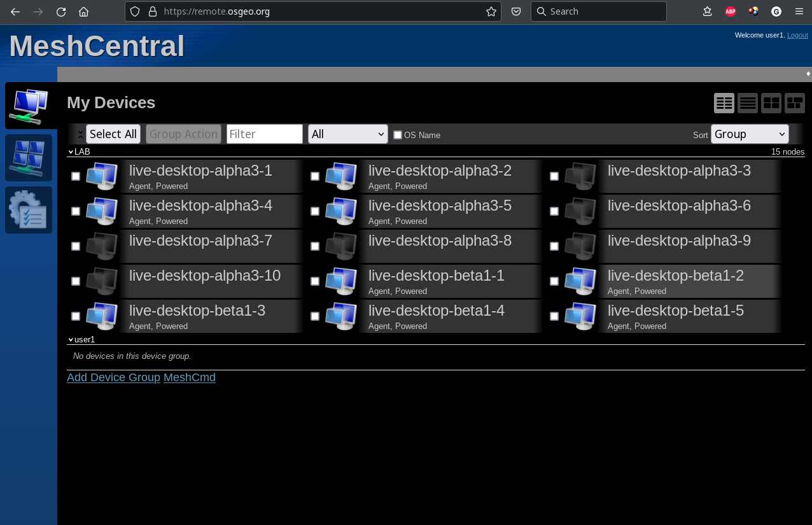
Task: Switch to the mixed tile layout view icon
Action: 795,103
